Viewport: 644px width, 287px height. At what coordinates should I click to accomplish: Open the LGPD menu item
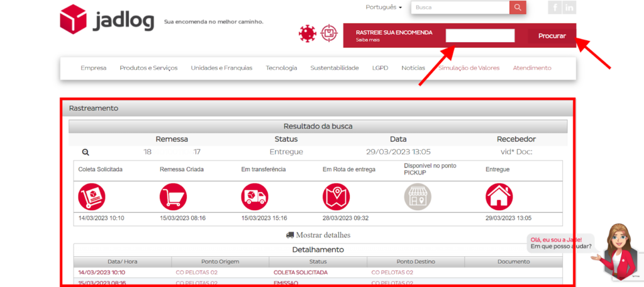pyautogui.click(x=380, y=68)
